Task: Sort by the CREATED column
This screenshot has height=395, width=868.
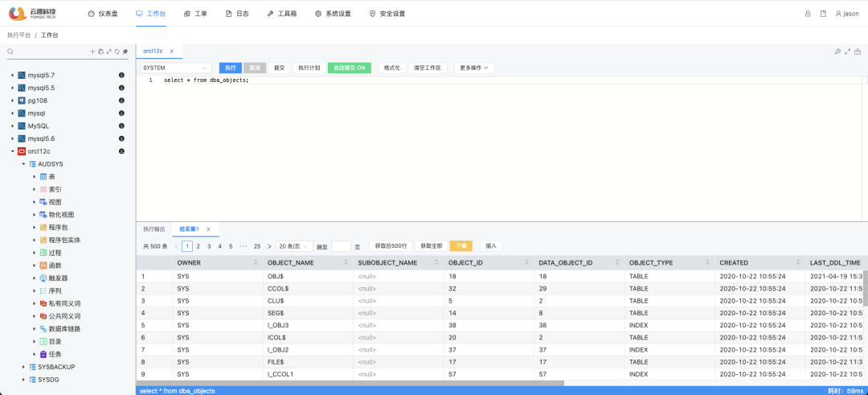Action: tap(798, 262)
